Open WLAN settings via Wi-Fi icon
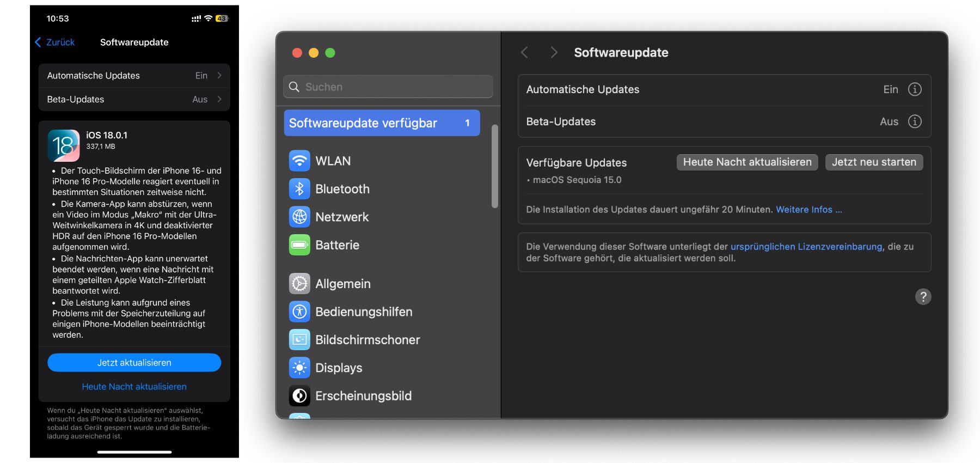The image size is (980, 463). click(299, 161)
